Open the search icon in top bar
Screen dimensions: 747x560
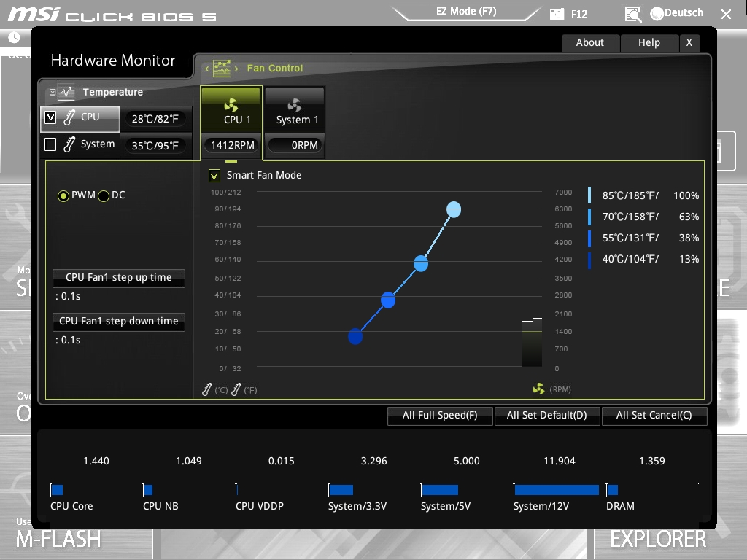632,15
